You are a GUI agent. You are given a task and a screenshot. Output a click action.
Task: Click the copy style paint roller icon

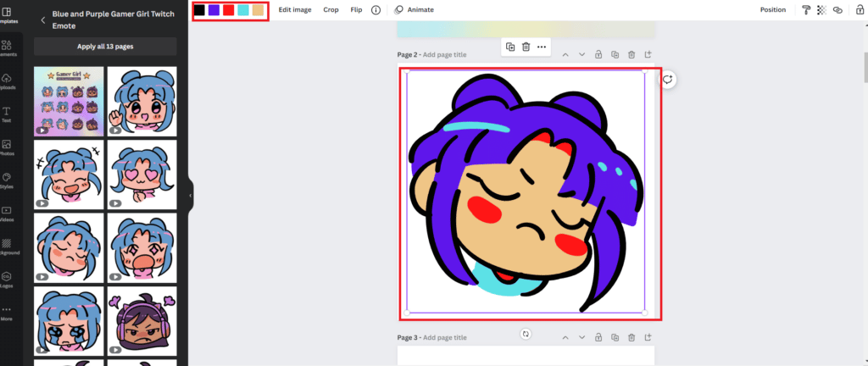point(806,9)
